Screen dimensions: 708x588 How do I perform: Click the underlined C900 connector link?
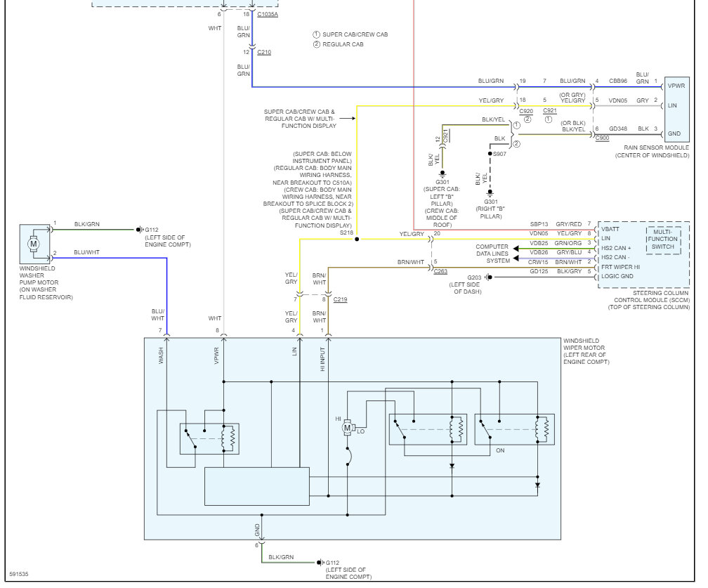click(x=602, y=138)
